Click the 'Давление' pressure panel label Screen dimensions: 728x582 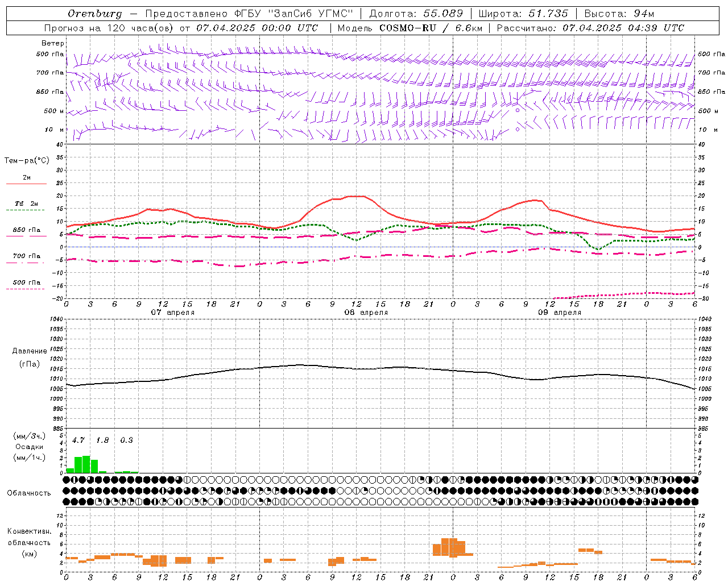(30, 351)
